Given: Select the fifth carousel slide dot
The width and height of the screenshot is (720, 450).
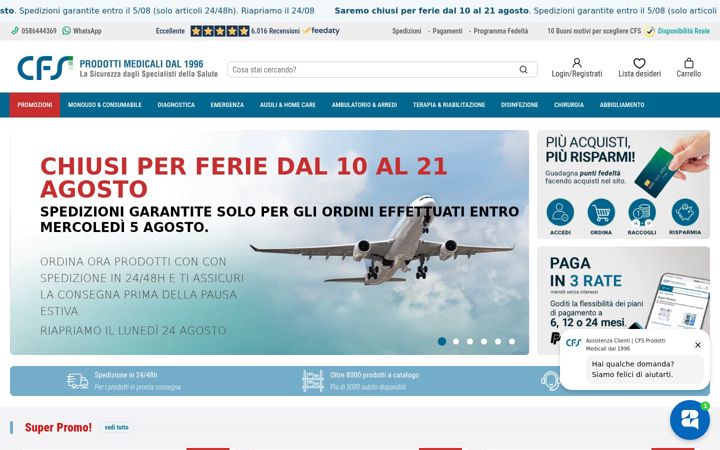Looking at the screenshot, I should click(498, 341).
